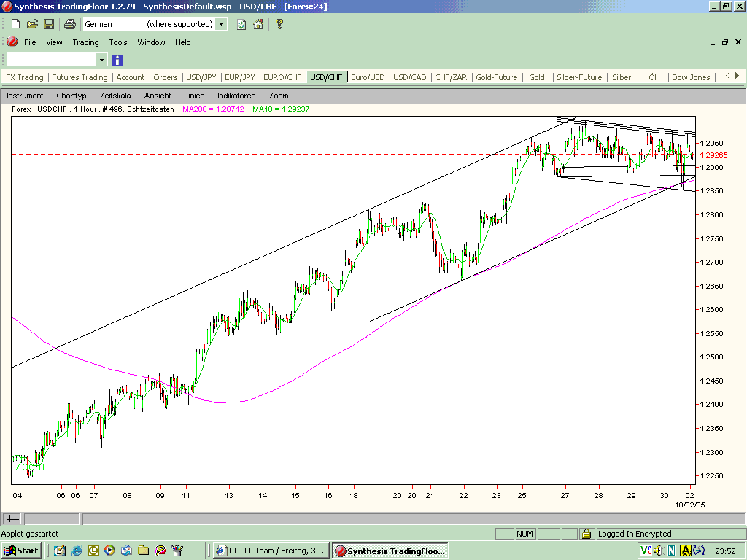Viewport: 747px width, 560px height.
Task: Open the Trading menu
Action: pyautogui.click(x=86, y=42)
